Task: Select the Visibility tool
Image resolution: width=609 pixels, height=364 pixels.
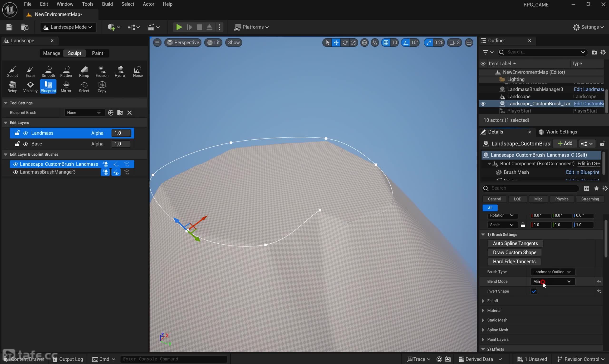Action: tap(30, 87)
